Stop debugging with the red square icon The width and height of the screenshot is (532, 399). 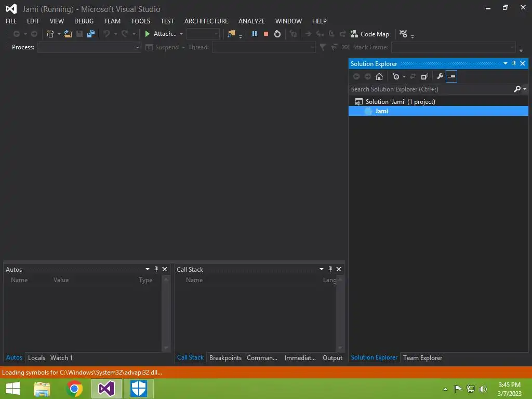[266, 34]
